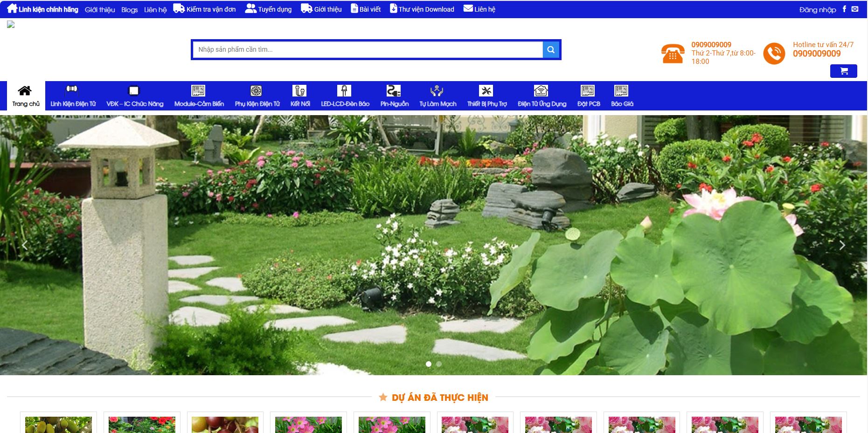Viewport: 868px width, 433px height.
Task: Click the people icon for Tuyển dụng
Action: tap(251, 8)
